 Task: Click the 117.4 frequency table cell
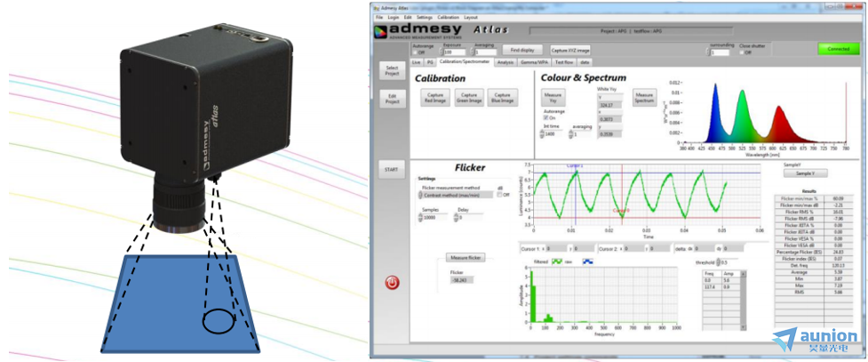tap(712, 287)
